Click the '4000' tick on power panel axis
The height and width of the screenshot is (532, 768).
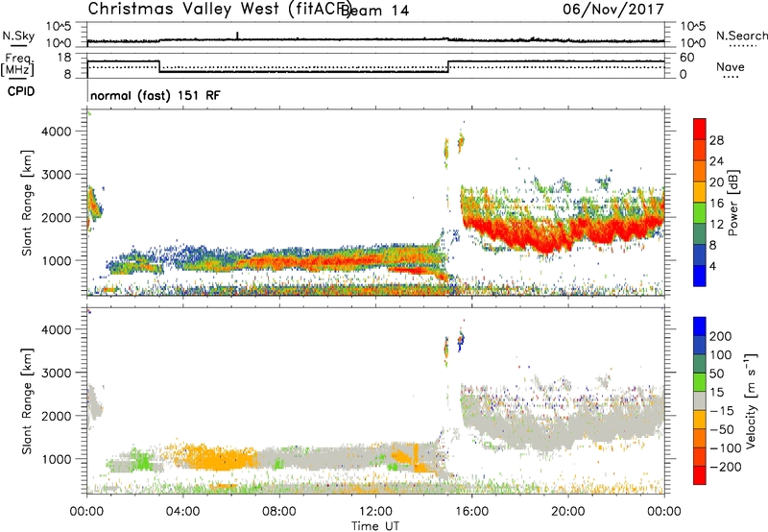click(56, 132)
